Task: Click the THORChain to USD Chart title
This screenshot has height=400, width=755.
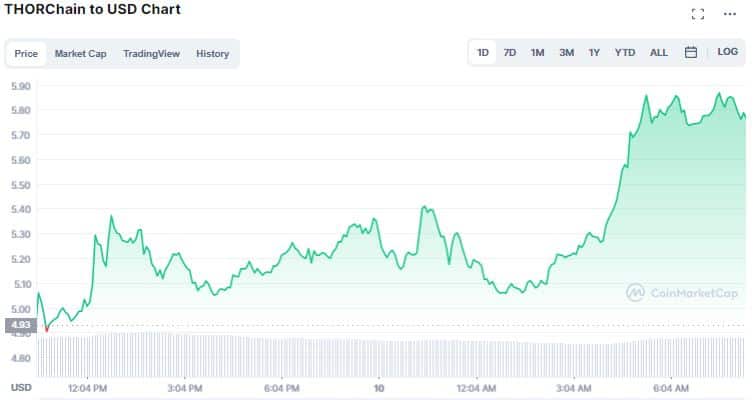Action: coord(92,9)
